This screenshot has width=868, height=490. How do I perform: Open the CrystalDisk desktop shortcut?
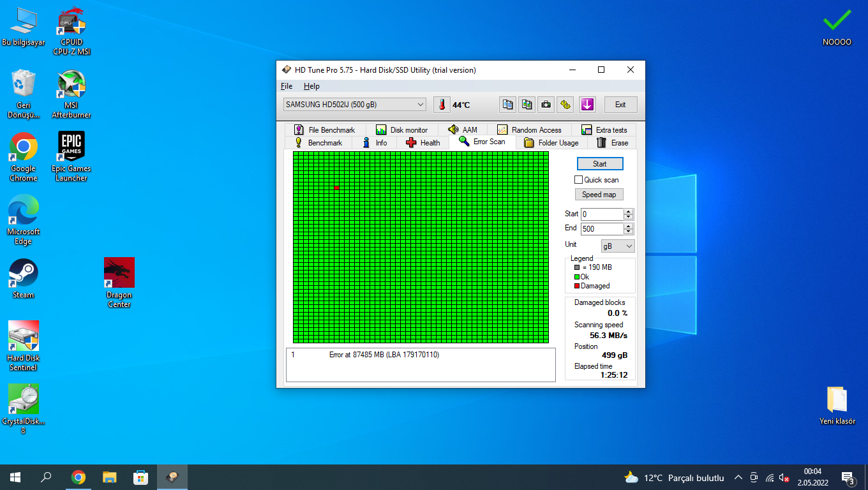click(24, 409)
